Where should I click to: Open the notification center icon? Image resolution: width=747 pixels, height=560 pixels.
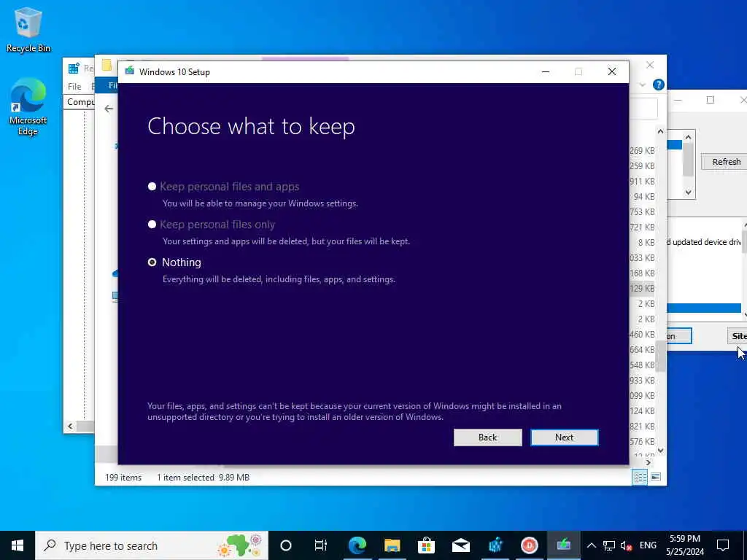[x=723, y=545]
